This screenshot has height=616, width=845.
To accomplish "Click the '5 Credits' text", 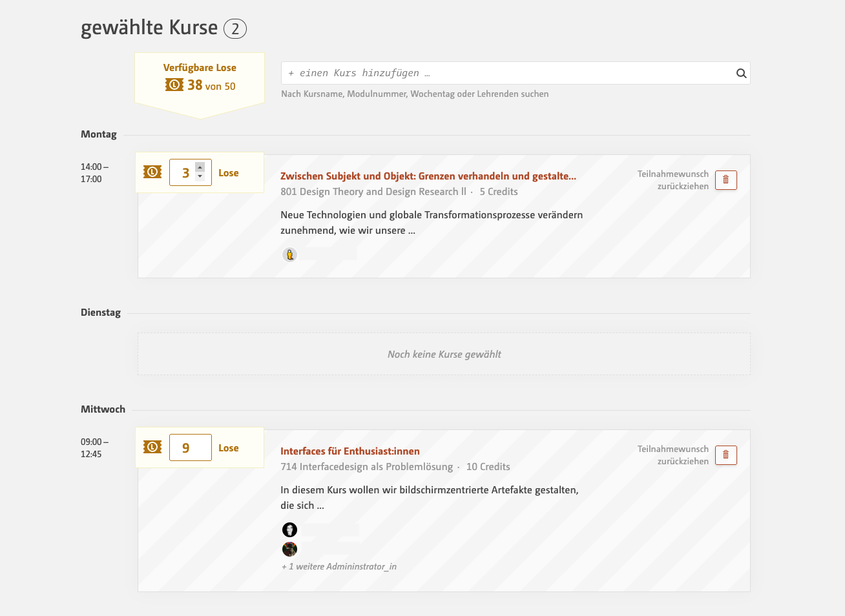I will pyautogui.click(x=499, y=191).
